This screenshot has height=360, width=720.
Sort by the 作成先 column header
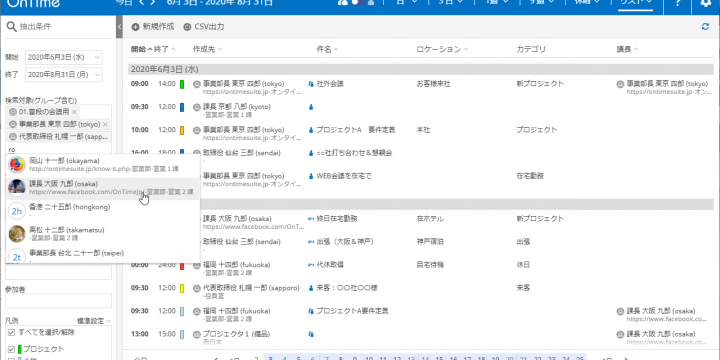[208, 49]
